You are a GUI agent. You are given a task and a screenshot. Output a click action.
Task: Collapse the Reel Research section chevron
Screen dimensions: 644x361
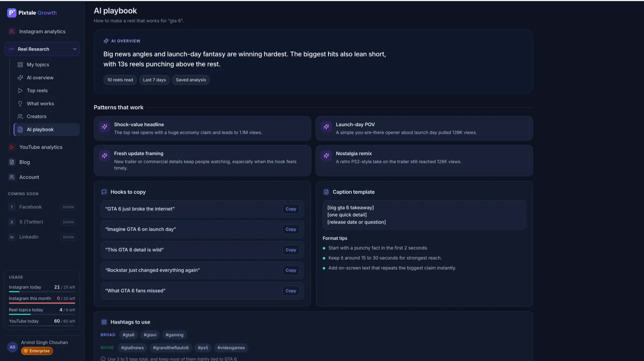(x=74, y=49)
